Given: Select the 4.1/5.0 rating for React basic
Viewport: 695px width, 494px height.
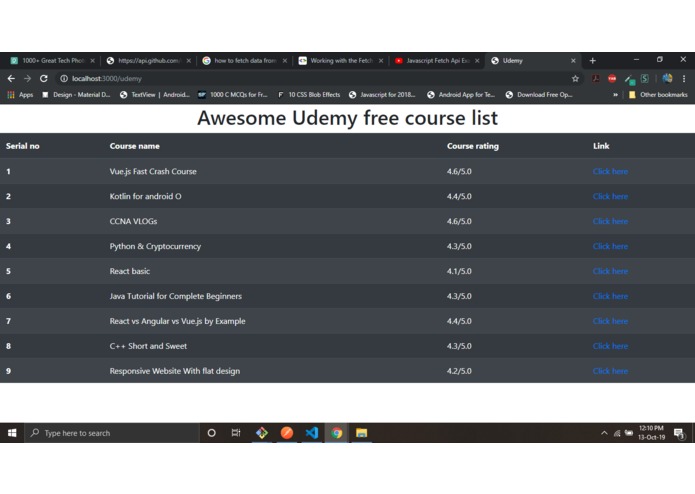Looking at the screenshot, I should tap(459, 271).
